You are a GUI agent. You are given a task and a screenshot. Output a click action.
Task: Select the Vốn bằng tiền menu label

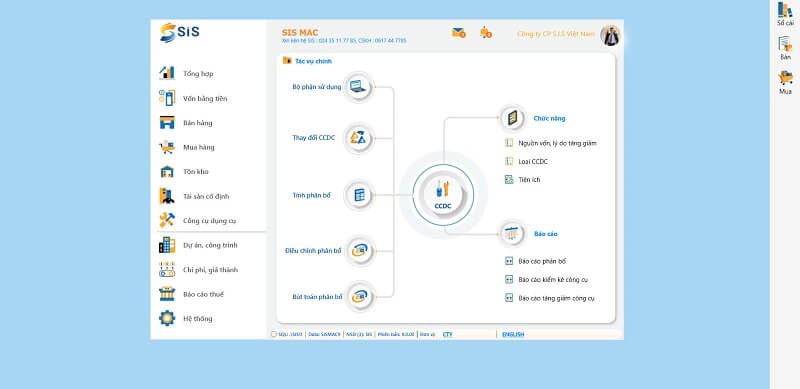click(x=205, y=99)
